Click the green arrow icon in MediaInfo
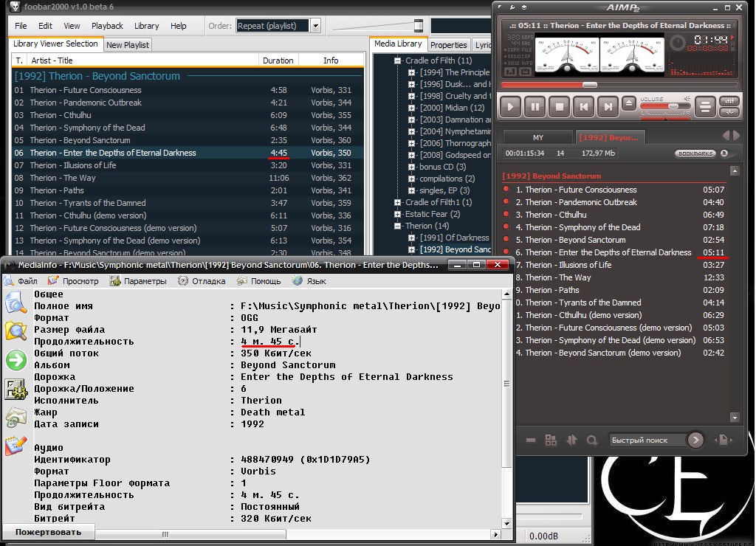The image size is (756, 546). [16, 360]
